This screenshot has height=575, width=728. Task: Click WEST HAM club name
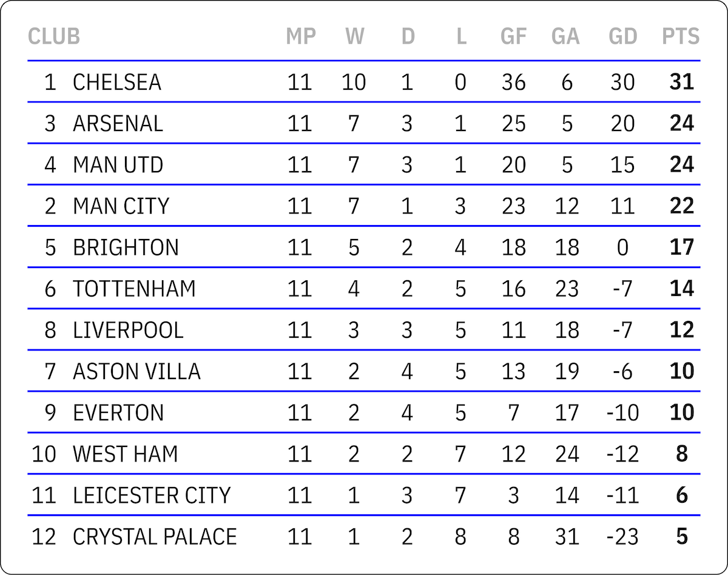click(x=126, y=454)
